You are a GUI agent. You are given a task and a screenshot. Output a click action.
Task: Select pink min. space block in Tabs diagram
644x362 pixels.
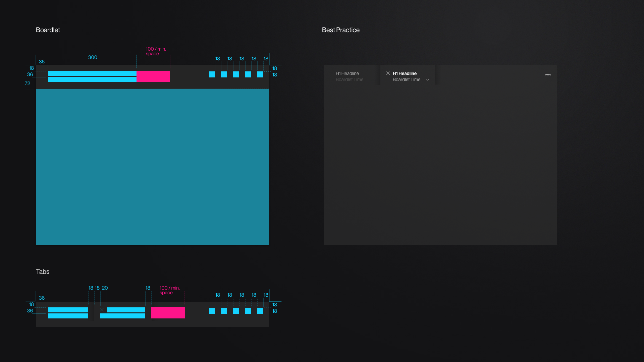(168, 312)
